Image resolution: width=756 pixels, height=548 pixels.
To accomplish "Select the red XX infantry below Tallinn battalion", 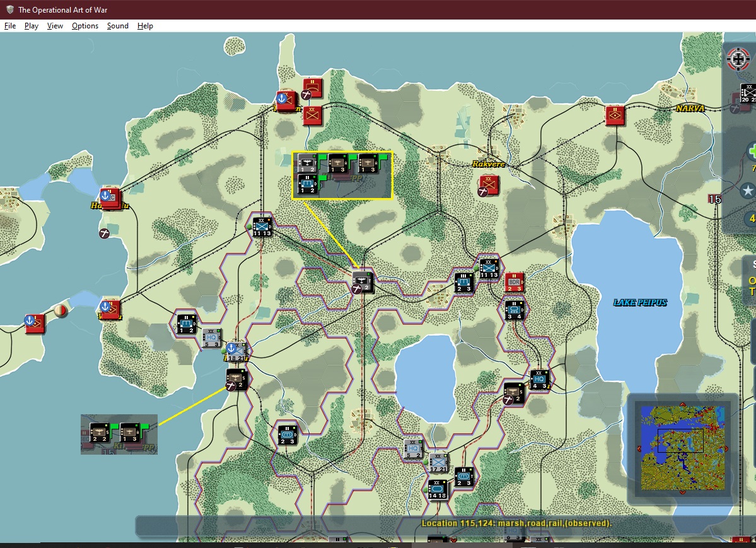I will [313, 116].
